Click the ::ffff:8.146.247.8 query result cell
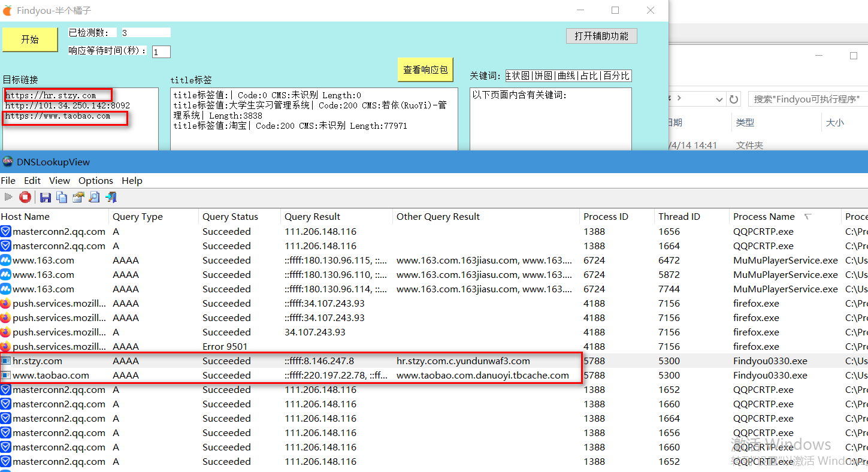 pyautogui.click(x=319, y=361)
